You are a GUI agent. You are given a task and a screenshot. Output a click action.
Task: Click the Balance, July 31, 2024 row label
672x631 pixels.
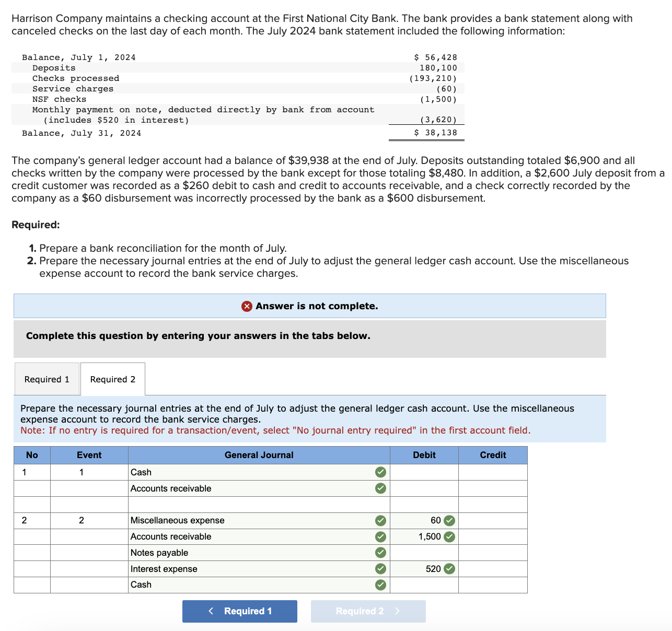point(82,133)
